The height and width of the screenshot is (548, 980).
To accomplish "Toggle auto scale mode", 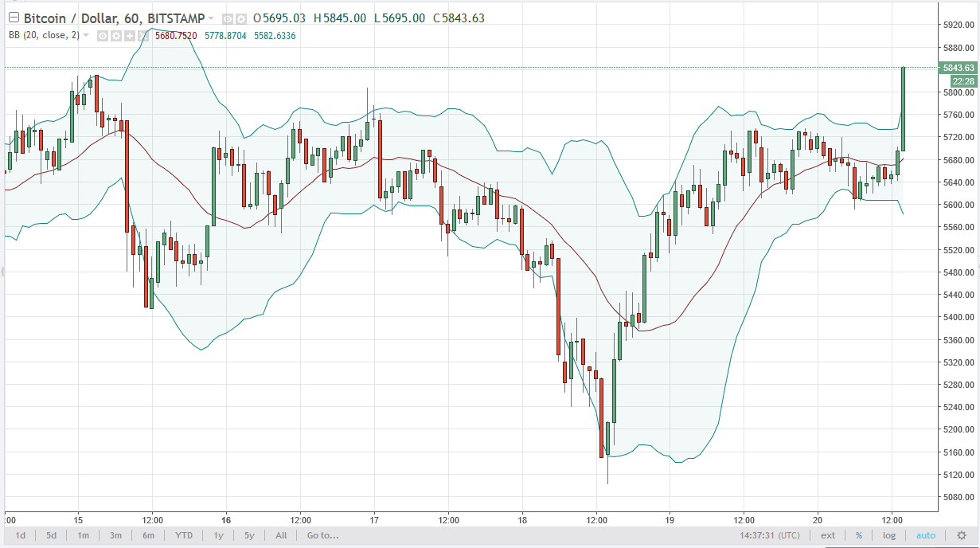I will tap(926, 535).
